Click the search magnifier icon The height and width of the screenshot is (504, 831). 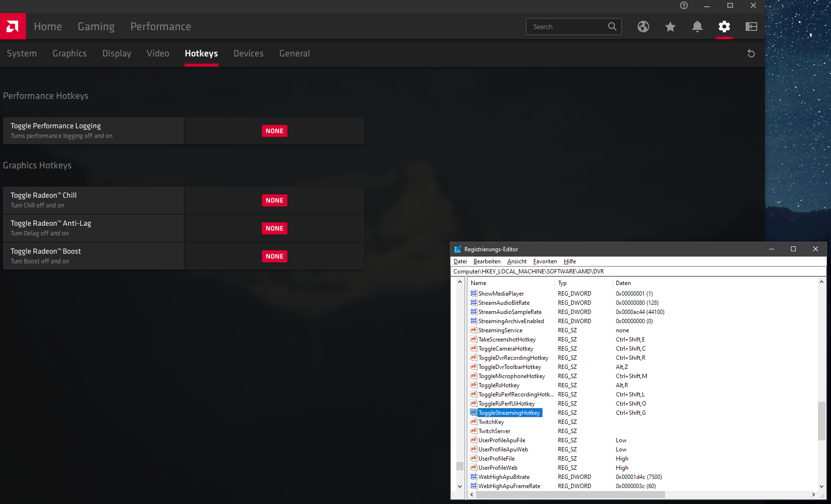point(612,27)
